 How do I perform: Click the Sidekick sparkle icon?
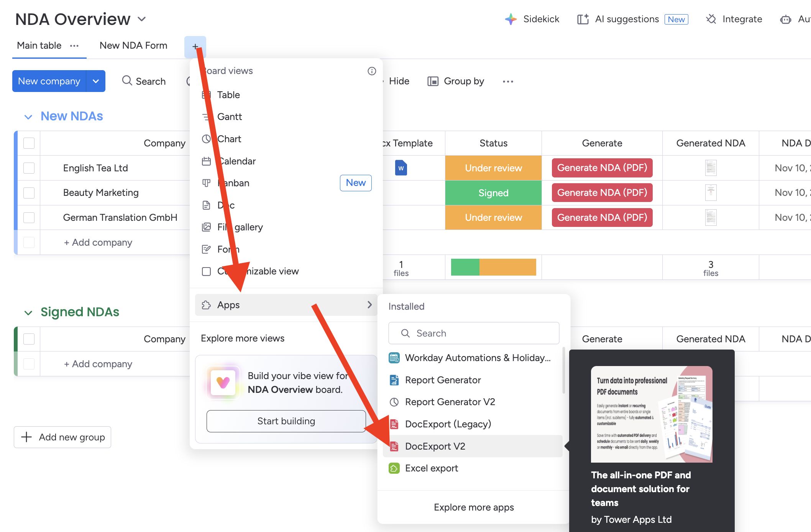point(511,19)
